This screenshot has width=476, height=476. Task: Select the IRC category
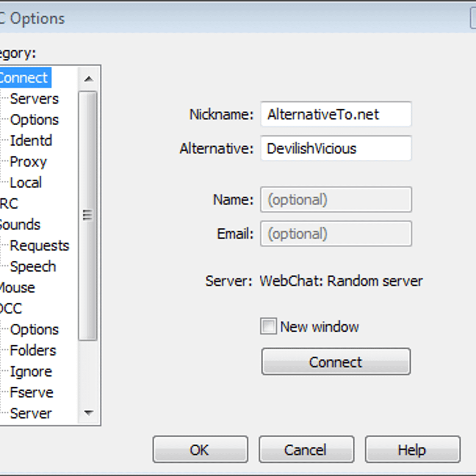[9, 204]
